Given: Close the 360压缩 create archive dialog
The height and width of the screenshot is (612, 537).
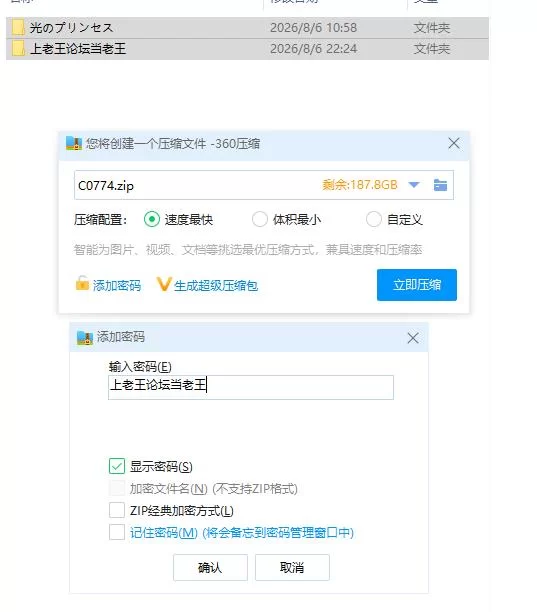Looking at the screenshot, I should coord(453,143).
